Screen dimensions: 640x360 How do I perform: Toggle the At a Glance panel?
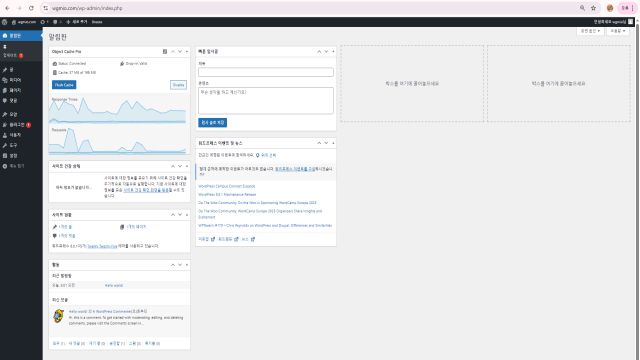(187, 215)
